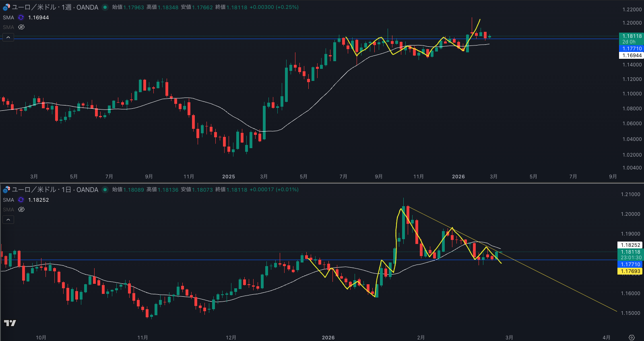Screen dimensions: 644x341
Task: Click the TradingView logo in bottom chart
Action: (10, 323)
